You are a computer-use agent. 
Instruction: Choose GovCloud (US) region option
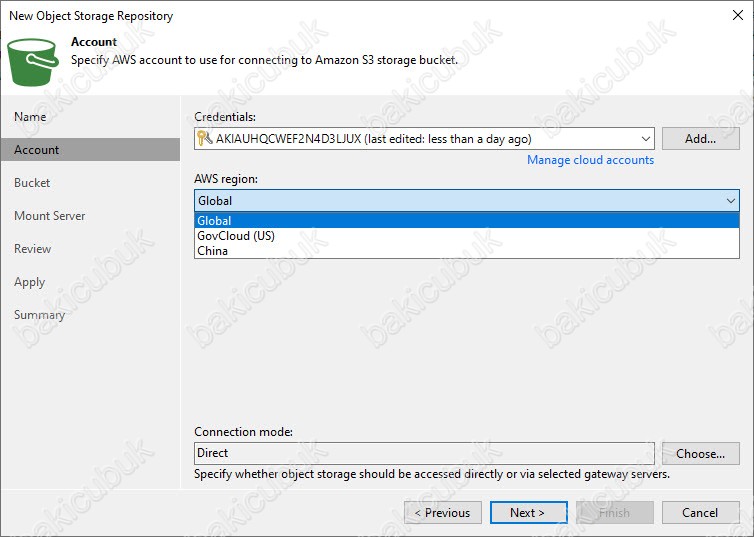click(466, 236)
